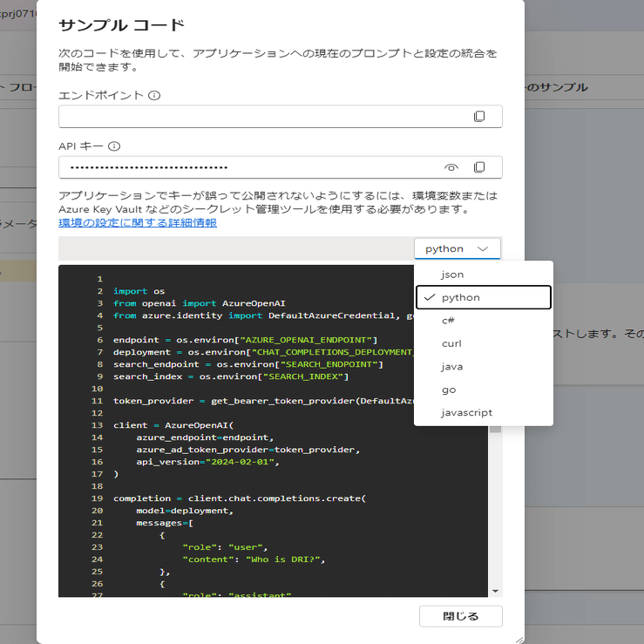Show the hidden API key

point(451,167)
